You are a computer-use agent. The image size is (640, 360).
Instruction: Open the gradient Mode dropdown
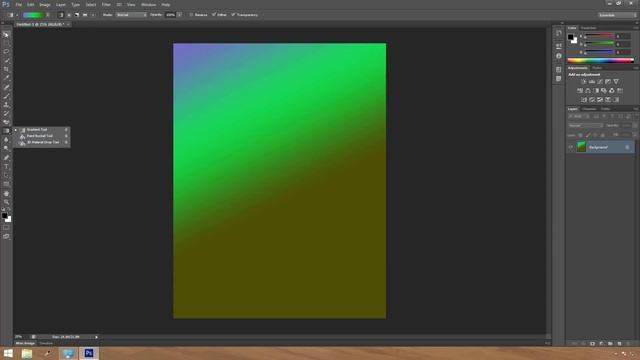click(131, 15)
